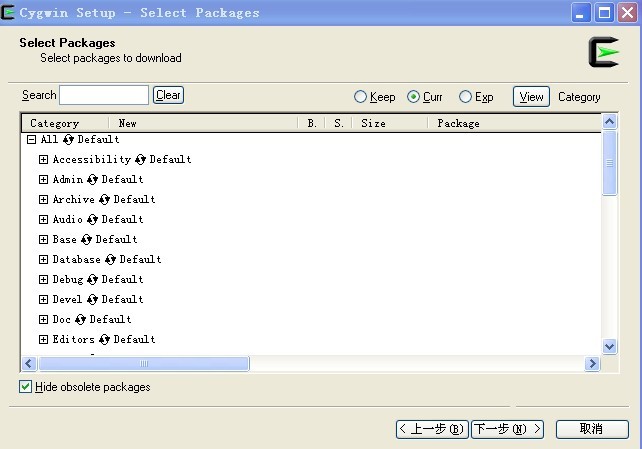Image resolution: width=642 pixels, height=449 pixels.
Task: Expand the Editors category
Action: tap(43, 340)
